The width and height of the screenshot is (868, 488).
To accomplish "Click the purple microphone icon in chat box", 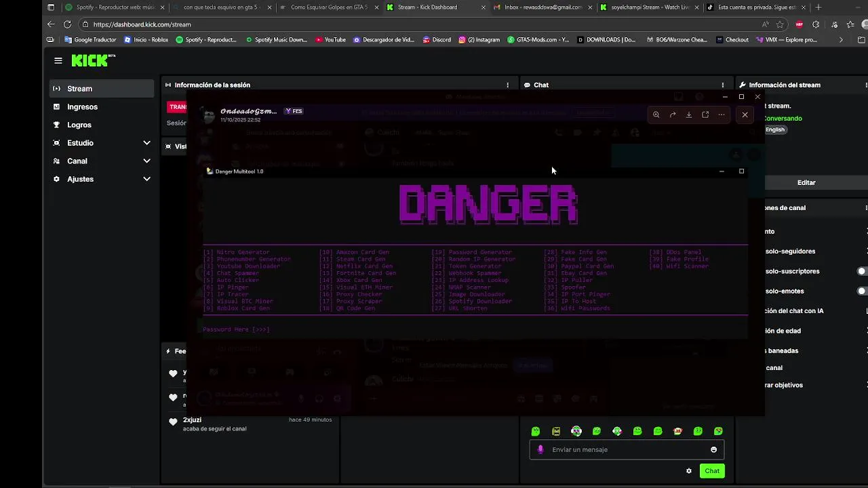I will tap(540, 449).
